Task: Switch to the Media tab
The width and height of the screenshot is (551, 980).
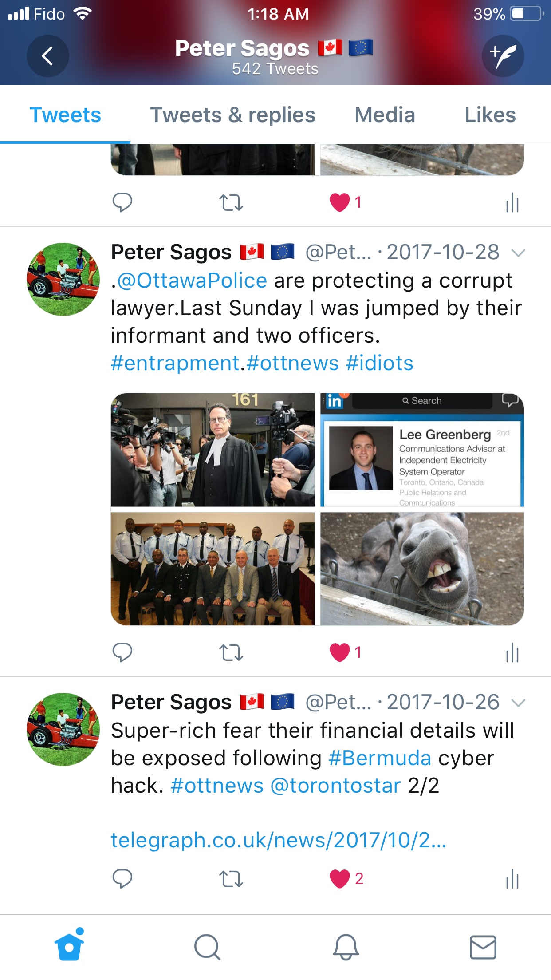Action: click(385, 115)
